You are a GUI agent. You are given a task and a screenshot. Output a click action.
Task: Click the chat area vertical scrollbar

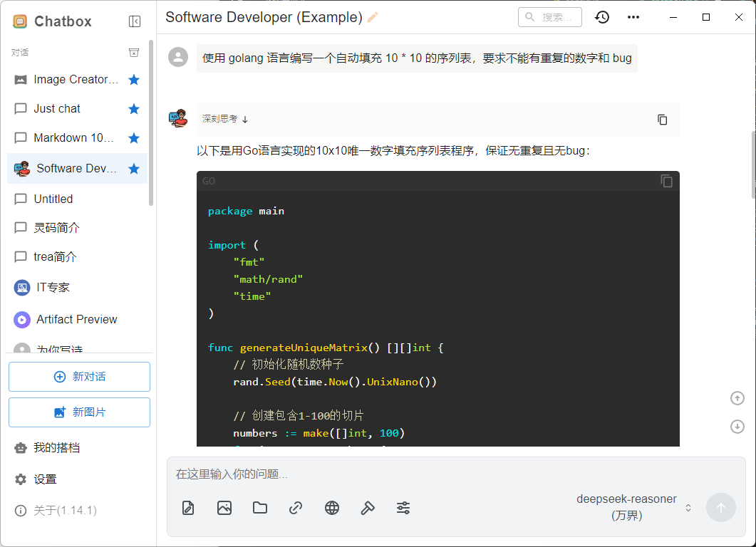click(x=753, y=164)
